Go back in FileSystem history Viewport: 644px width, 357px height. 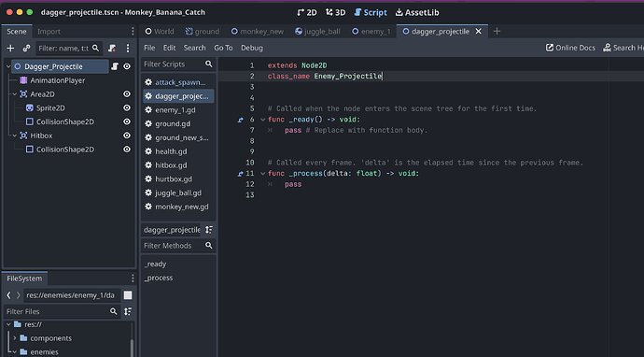(x=8, y=295)
